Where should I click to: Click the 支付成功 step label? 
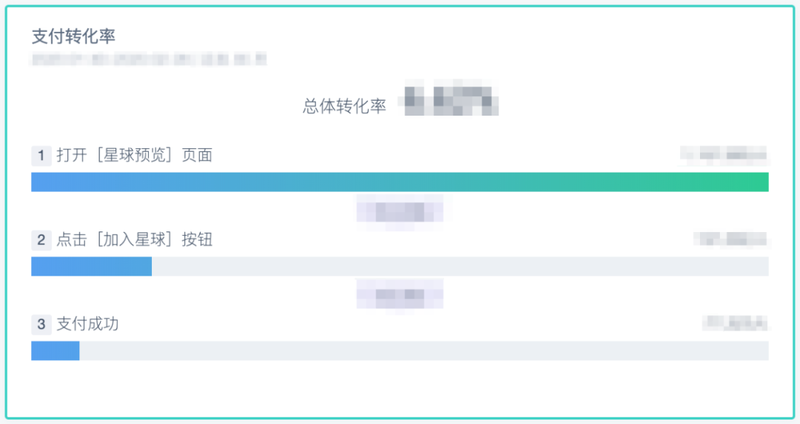(x=88, y=324)
